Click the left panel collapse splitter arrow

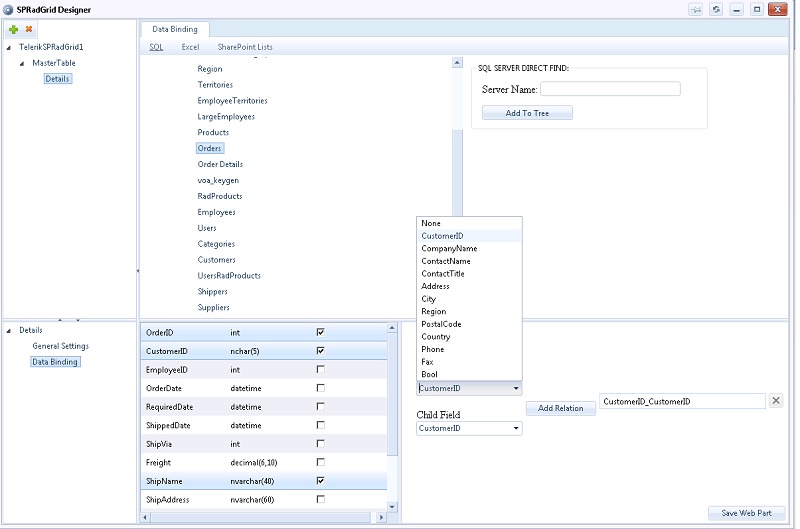pos(138,271)
